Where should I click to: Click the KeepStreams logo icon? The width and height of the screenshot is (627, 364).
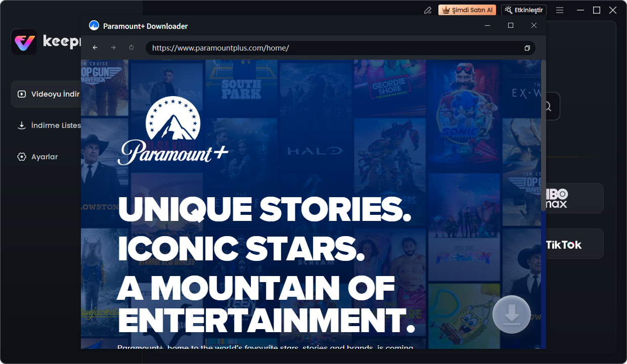point(24,42)
